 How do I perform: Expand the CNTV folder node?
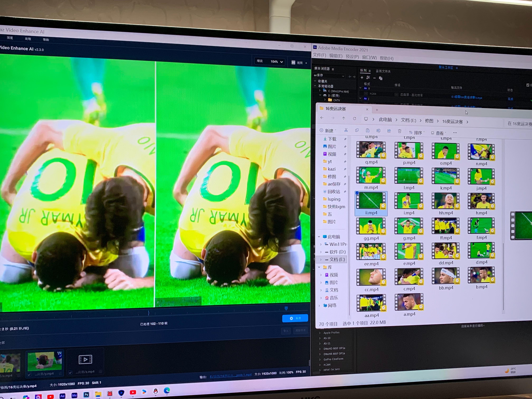pos(325,100)
